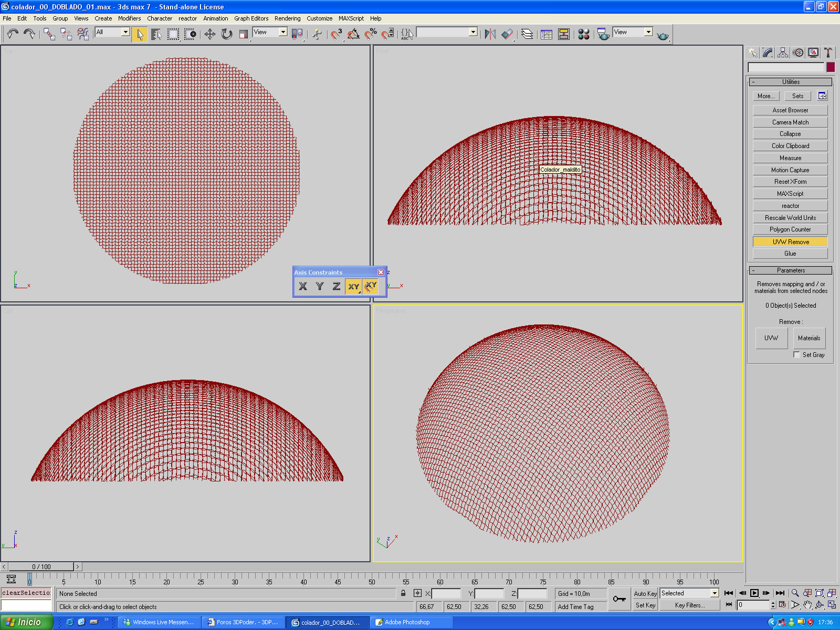Open the Render Scene dialog
The image size is (840, 630).
tap(603, 34)
